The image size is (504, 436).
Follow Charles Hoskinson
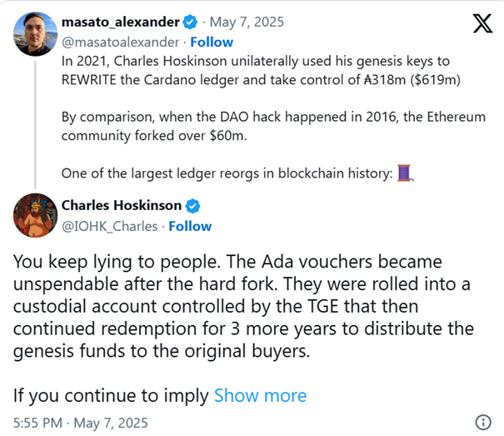point(190,226)
